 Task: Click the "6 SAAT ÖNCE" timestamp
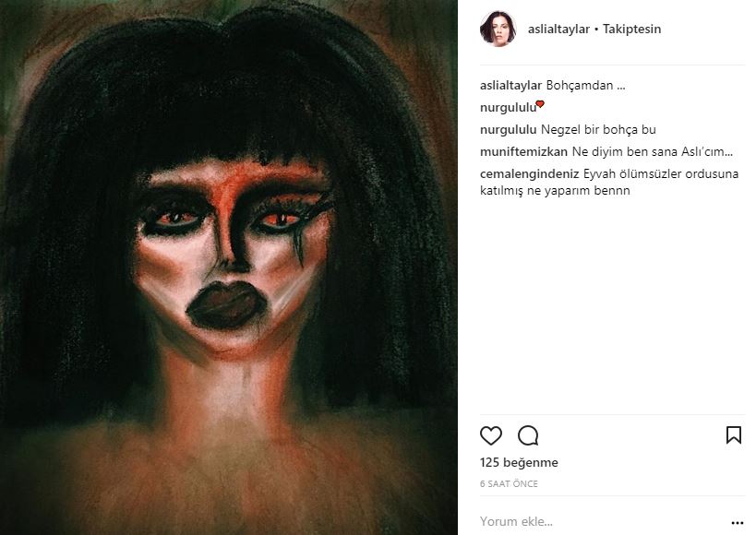(x=509, y=483)
